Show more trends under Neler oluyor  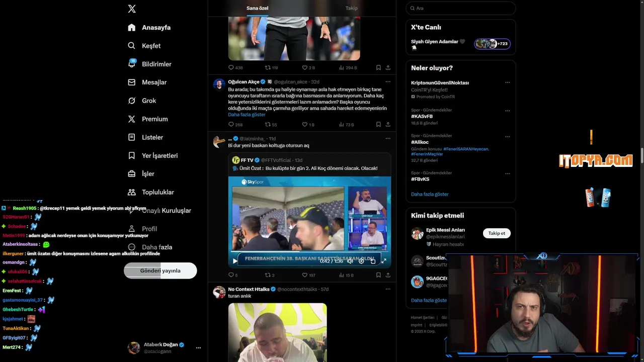430,194
